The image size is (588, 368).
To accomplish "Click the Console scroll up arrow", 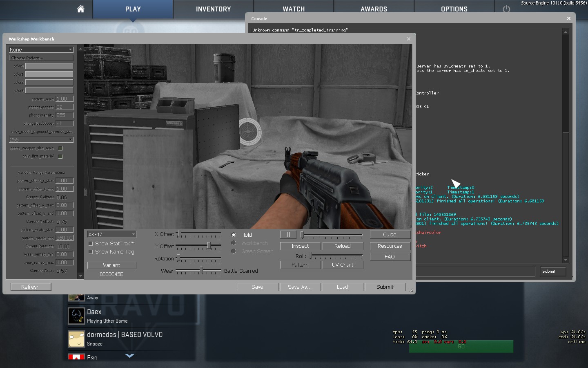I will pos(566,31).
